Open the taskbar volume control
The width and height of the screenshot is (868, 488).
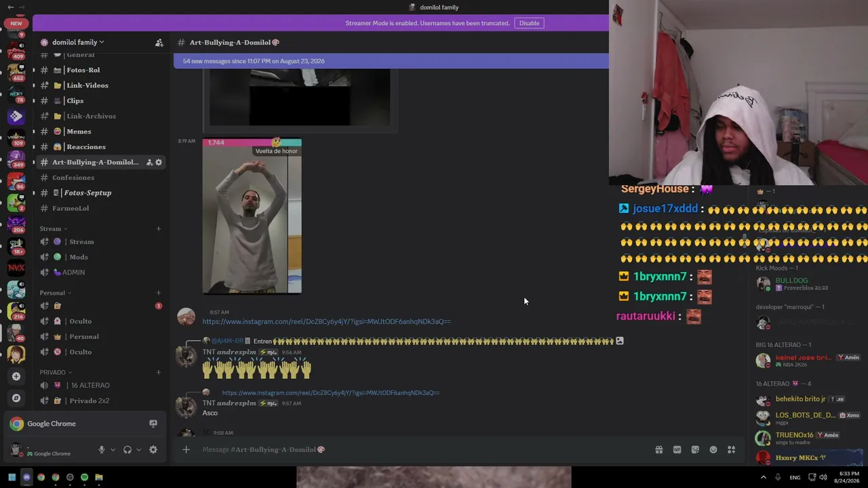coord(823,477)
